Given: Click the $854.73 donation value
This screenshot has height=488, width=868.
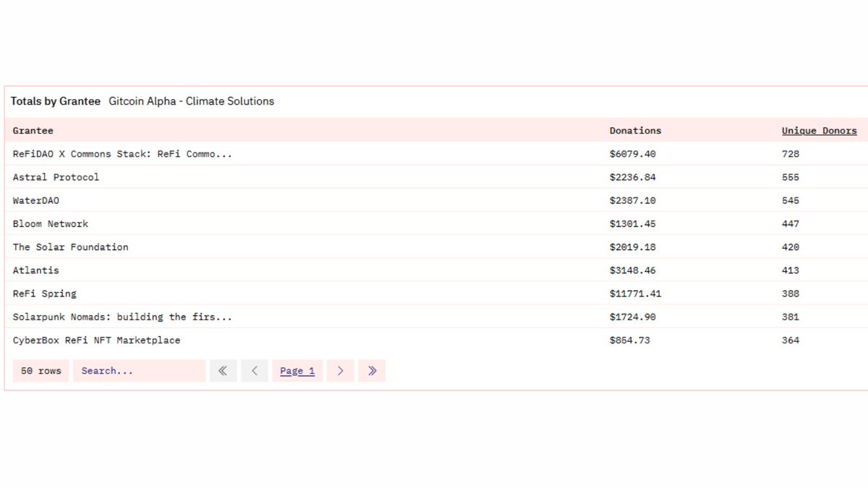Looking at the screenshot, I should pyautogui.click(x=630, y=340).
